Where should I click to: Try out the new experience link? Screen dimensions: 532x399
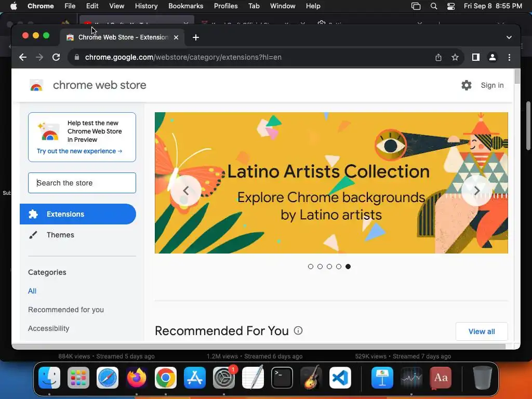[79, 151]
